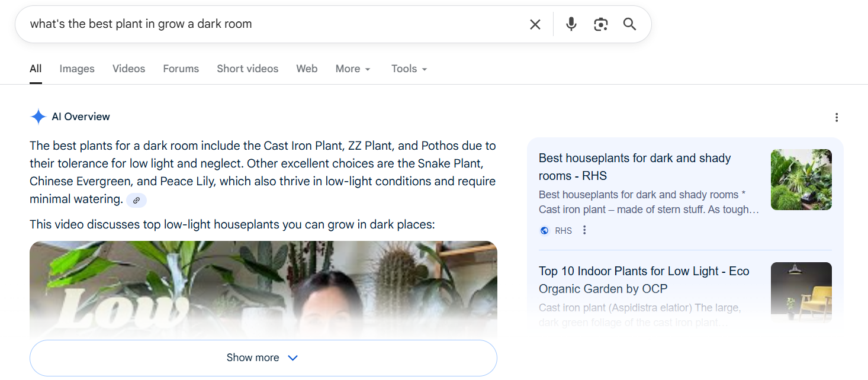
Task: Open Google Lens image search
Action: [600, 24]
